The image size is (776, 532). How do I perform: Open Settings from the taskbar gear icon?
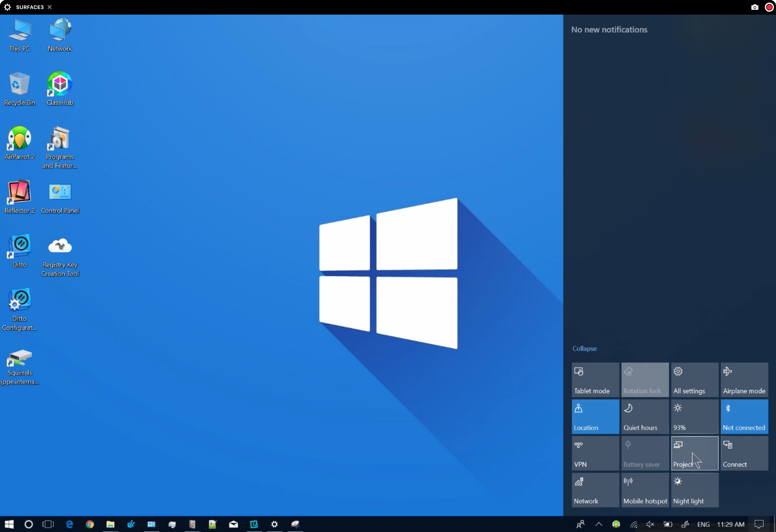275,524
